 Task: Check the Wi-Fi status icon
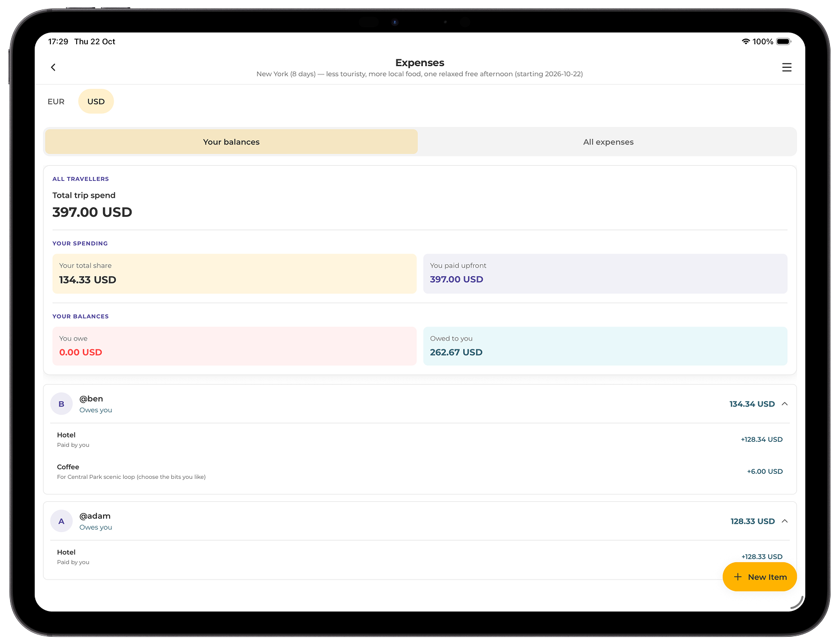click(x=745, y=41)
